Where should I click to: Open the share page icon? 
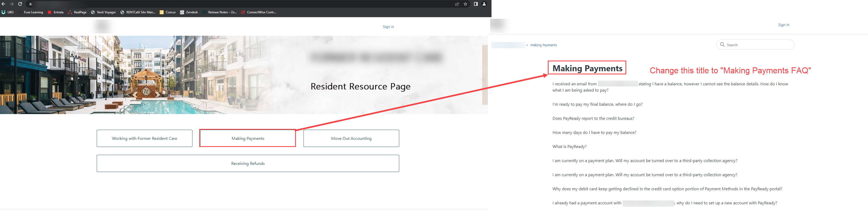point(457,4)
